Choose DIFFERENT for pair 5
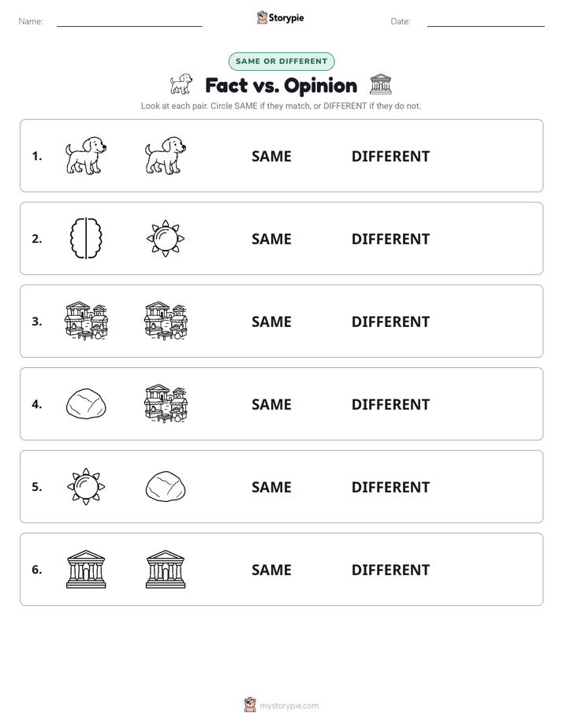Viewport: 563px width, 728px height. [390, 487]
